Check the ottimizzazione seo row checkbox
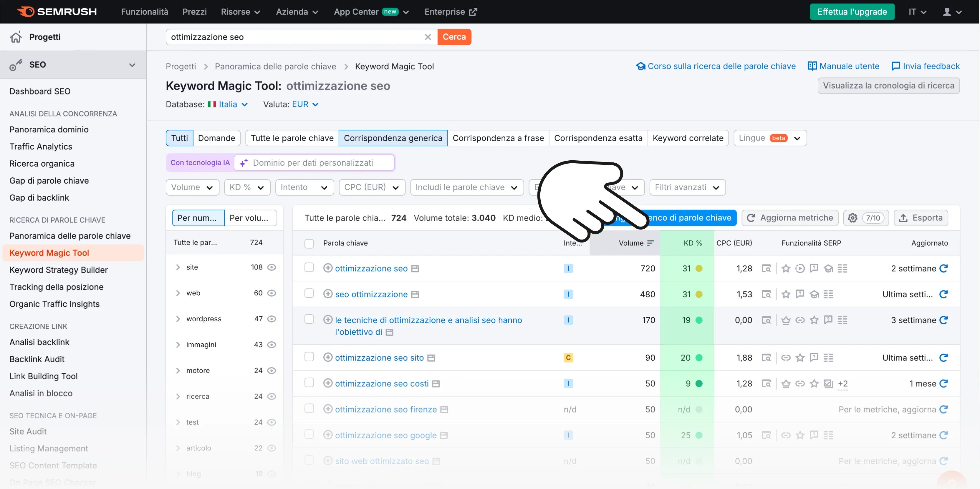This screenshot has height=489, width=980. tap(309, 268)
